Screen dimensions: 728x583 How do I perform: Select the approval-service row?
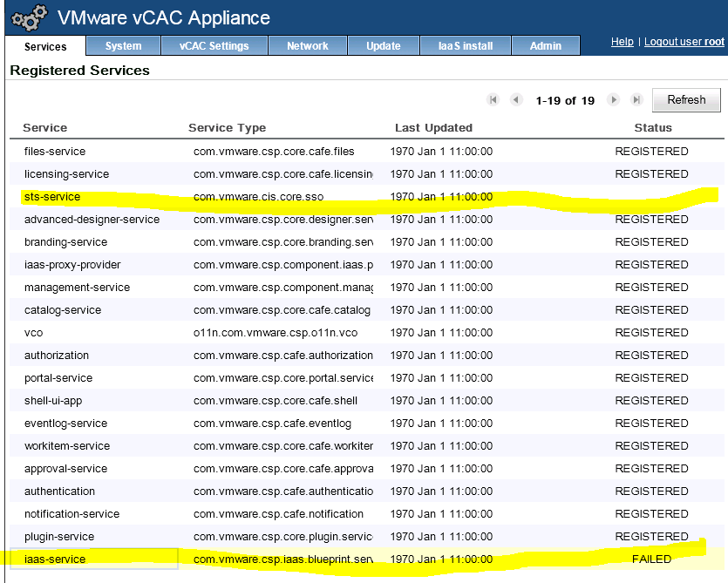point(367,469)
